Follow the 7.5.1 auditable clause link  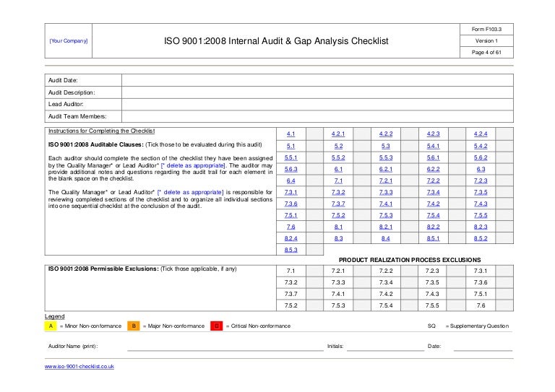tap(291, 215)
